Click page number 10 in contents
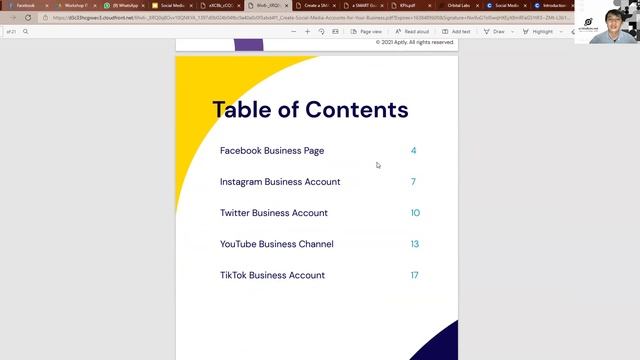This screenshot has width=640, height=360. (x=415, y=213)
